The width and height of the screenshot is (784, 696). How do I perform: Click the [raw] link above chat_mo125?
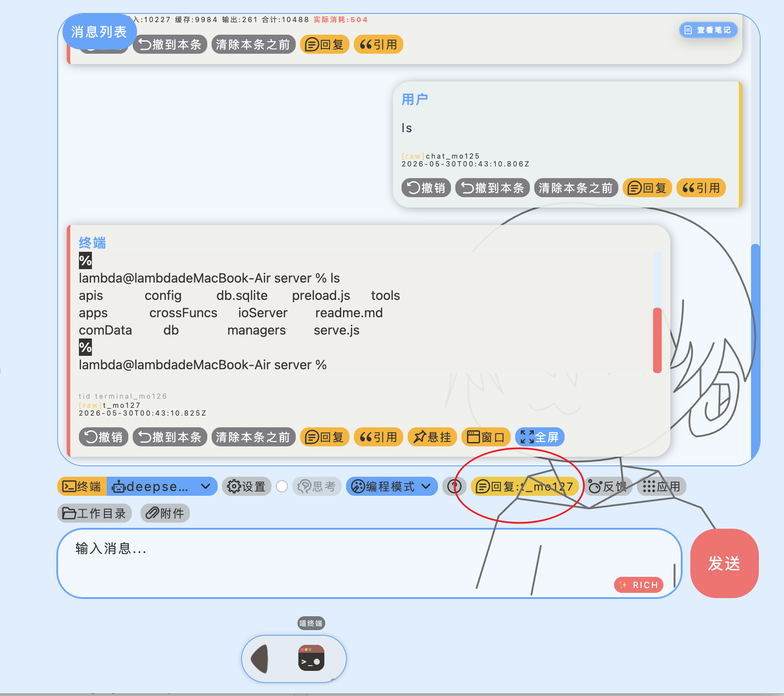[x=413, y=156]
